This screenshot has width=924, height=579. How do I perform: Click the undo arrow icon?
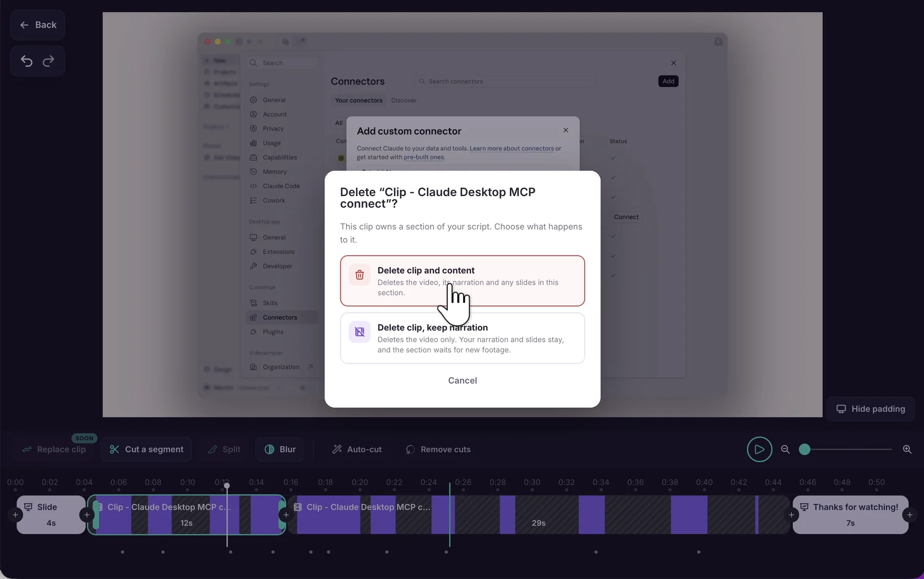[27, 61]
